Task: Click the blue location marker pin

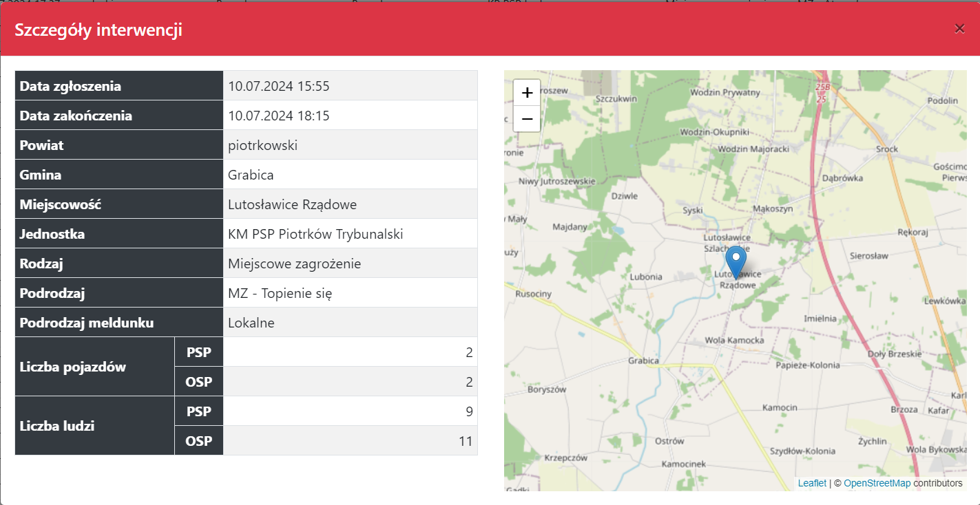Action: (736, 261)
